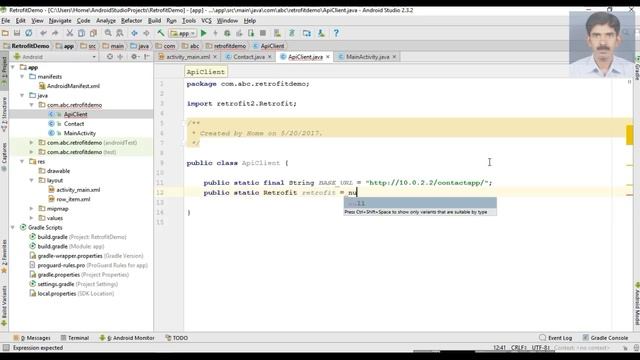Click the Paste icon in toolbar
Image resolution: width=640 pixels, height=360 pixels.
(x=93, y=33)
